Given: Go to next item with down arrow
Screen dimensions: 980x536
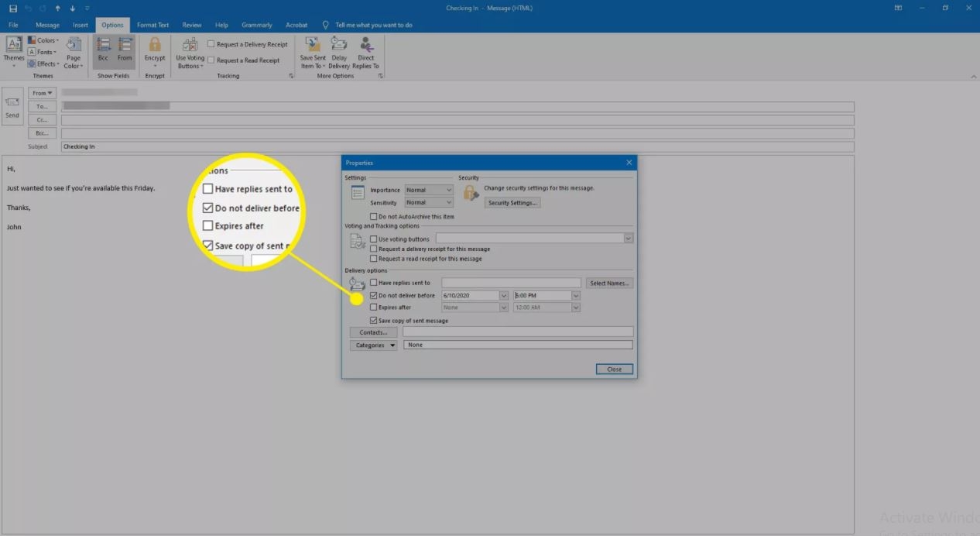Looking at the screenshot, I should click(x=73, y=9).
